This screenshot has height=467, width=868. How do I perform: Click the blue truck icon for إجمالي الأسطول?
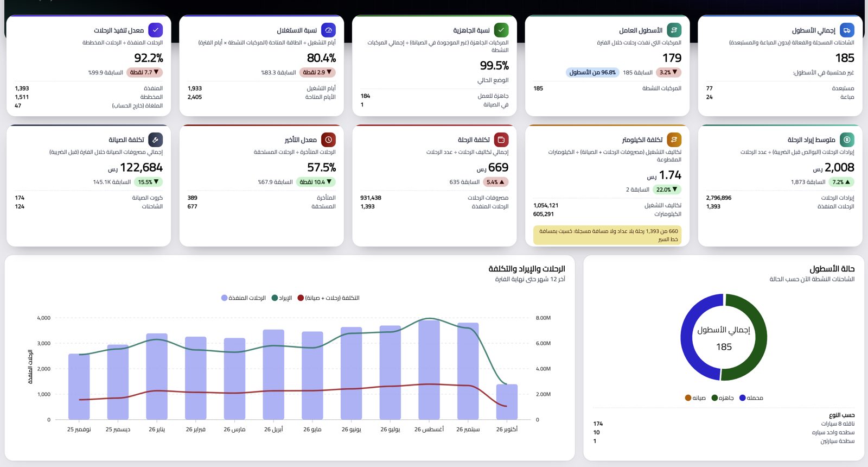tap(847, 30)
